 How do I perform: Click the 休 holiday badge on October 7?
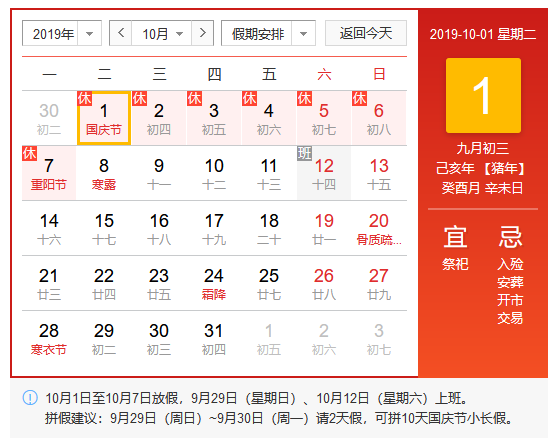pos(29,153)
